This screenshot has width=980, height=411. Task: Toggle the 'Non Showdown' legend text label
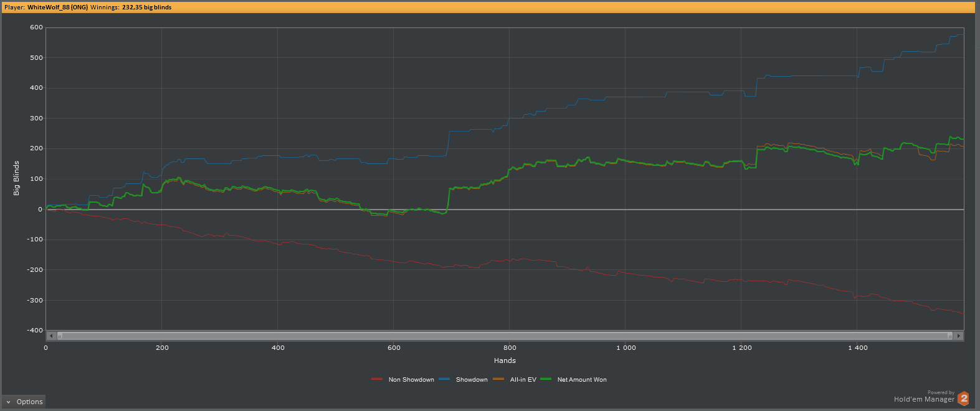click(x=411, y=380)
